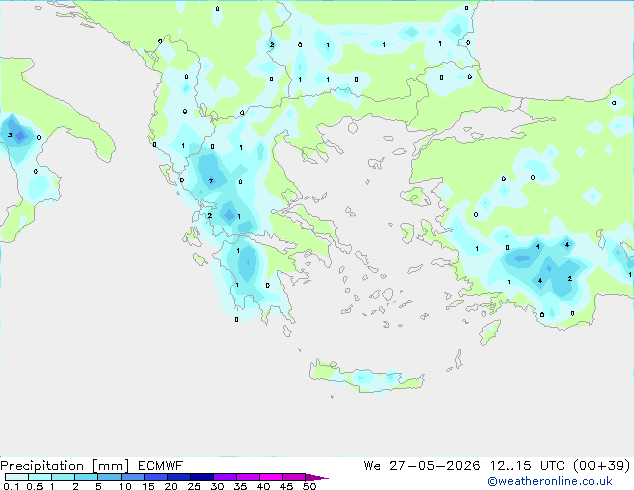Choose the dark blue swatch between 25 and 30

(x=201, y=477)
